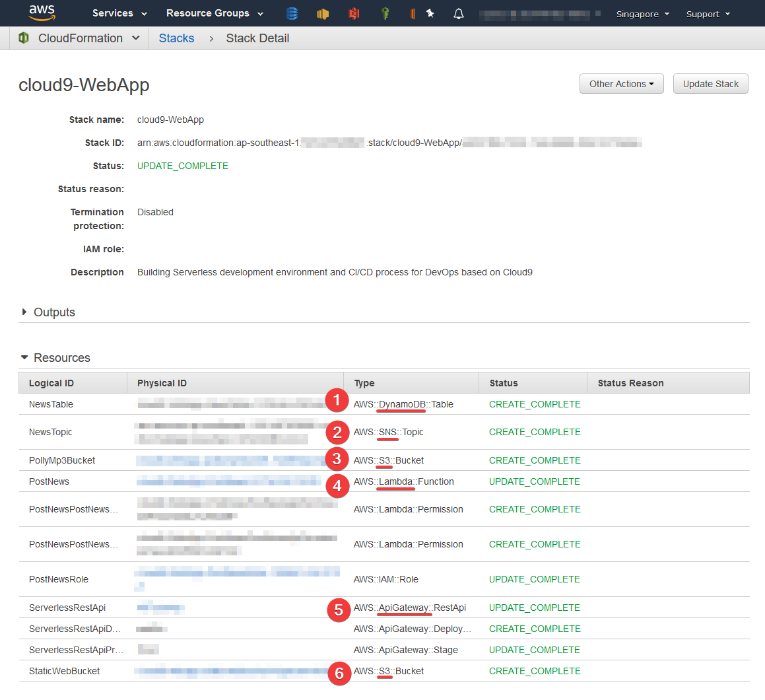The height and width of the screenshot is (700, 765).
Task: Click the AWS::ApiGateway::Stage type cell
Action: click(406, 650)
